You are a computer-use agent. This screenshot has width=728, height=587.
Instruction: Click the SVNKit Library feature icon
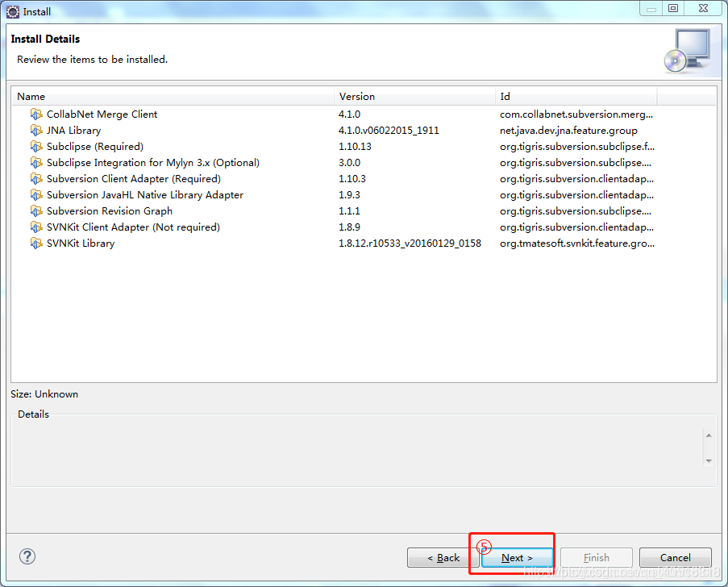pyautogui.click(x=36, y=243)
